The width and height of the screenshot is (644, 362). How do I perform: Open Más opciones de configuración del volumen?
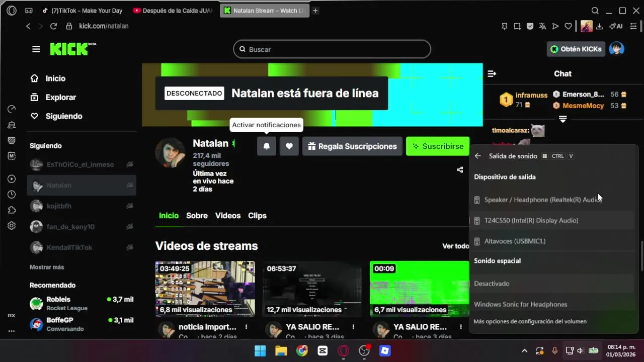pos(530,321)
